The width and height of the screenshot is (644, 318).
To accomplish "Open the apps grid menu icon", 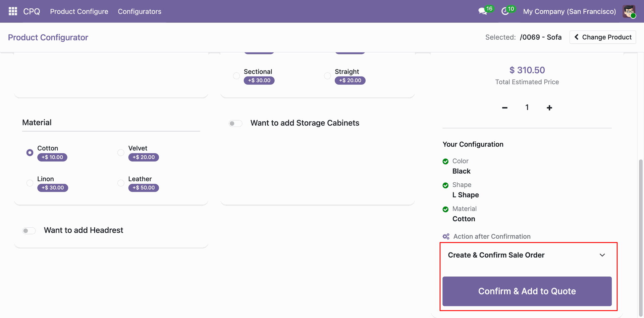I will coord(13,11).
